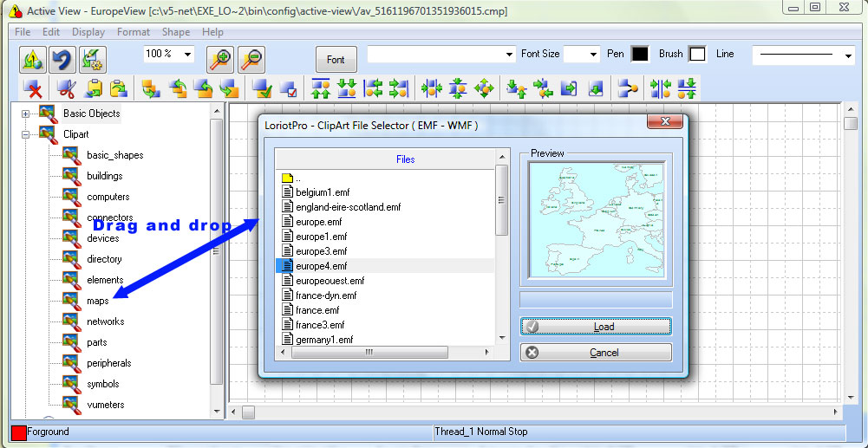Viewport: 868px width, 448px height.
Task: Click the select-all icon with green checkmark
Action: 261,88
